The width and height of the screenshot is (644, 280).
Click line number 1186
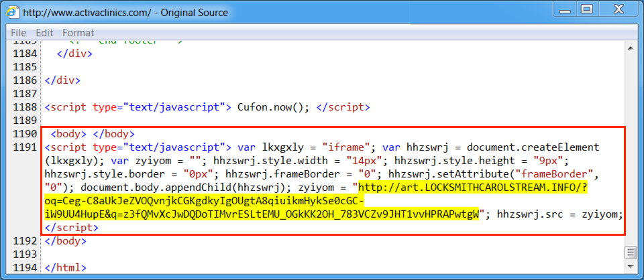25,80
